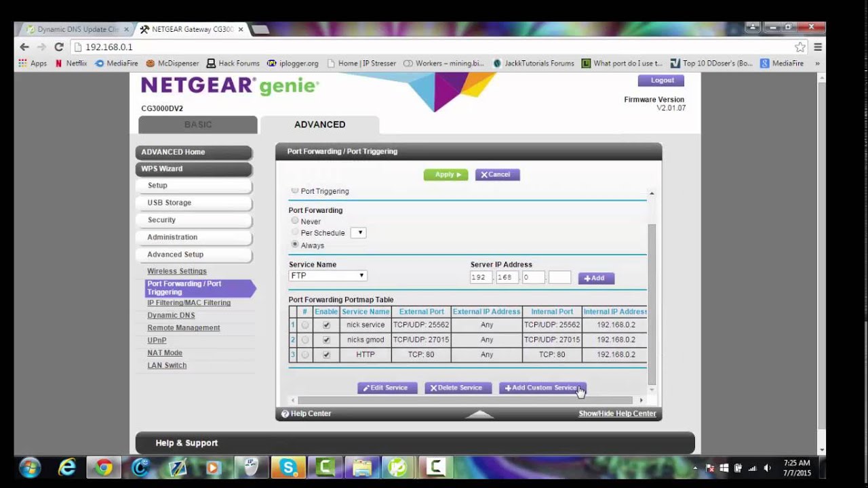
Task: Show hidden system tray icons
Action: tap(695, 468)
